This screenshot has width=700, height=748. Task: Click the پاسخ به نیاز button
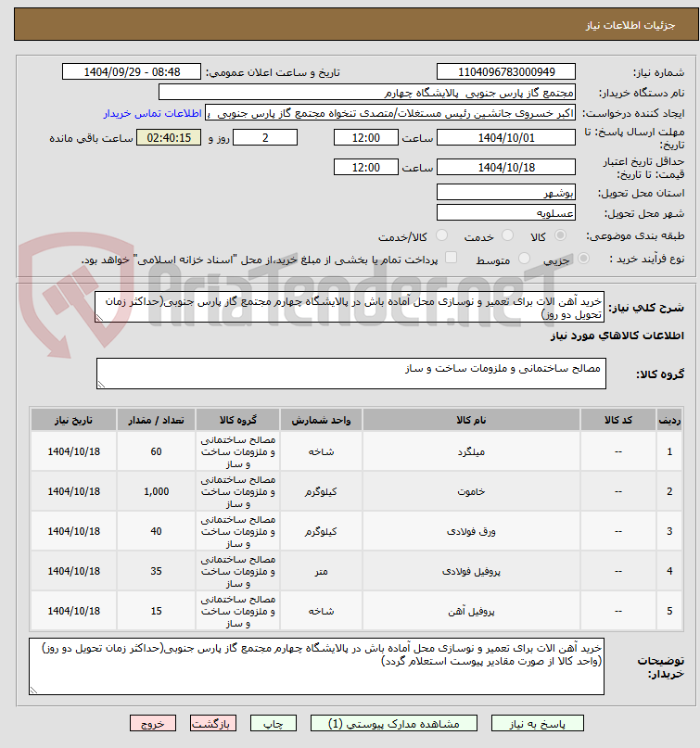pyautogui.click(x=538, y=724)
